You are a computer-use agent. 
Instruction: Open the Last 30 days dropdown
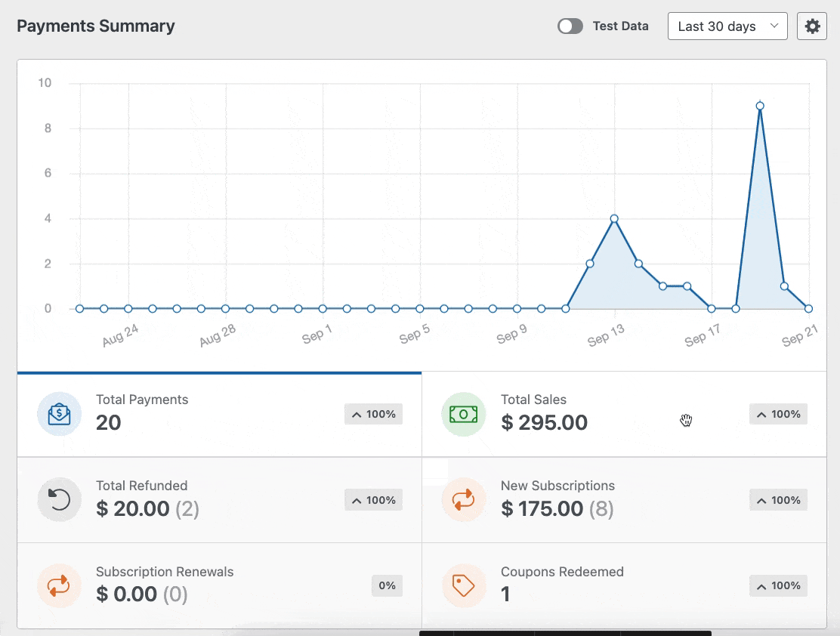coord(727,26)
